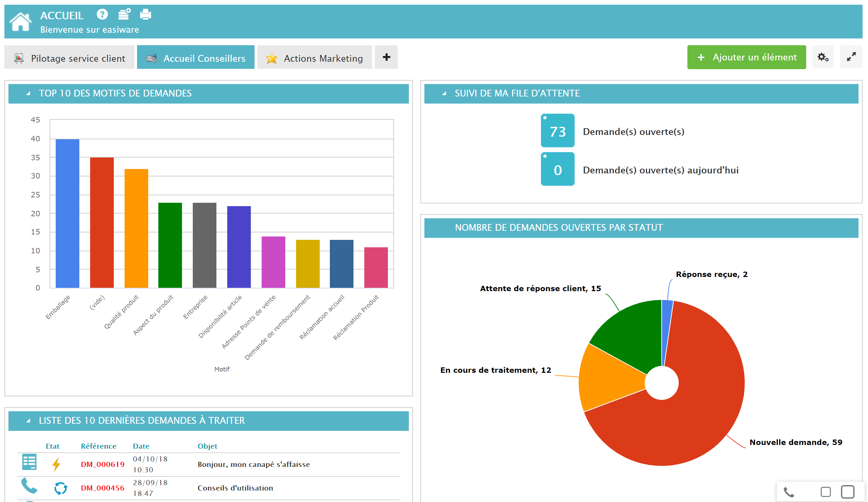The image size is (868, 502).
Task: Click the Ajouter un élément button
Action: [x=747, y=57]
